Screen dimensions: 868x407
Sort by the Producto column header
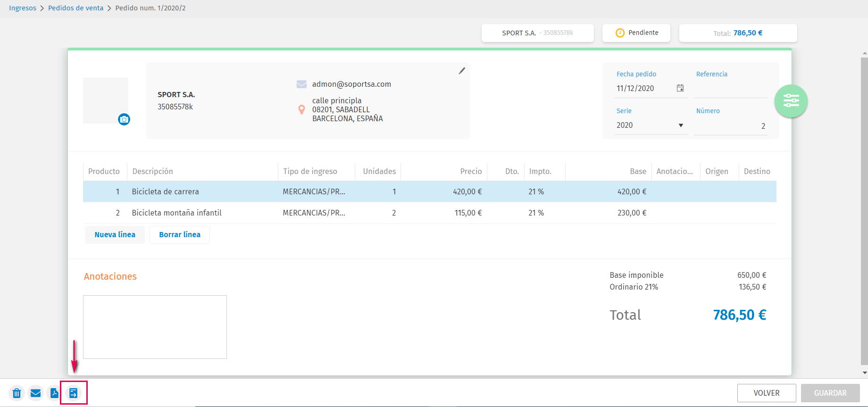(x=104, y=171)
